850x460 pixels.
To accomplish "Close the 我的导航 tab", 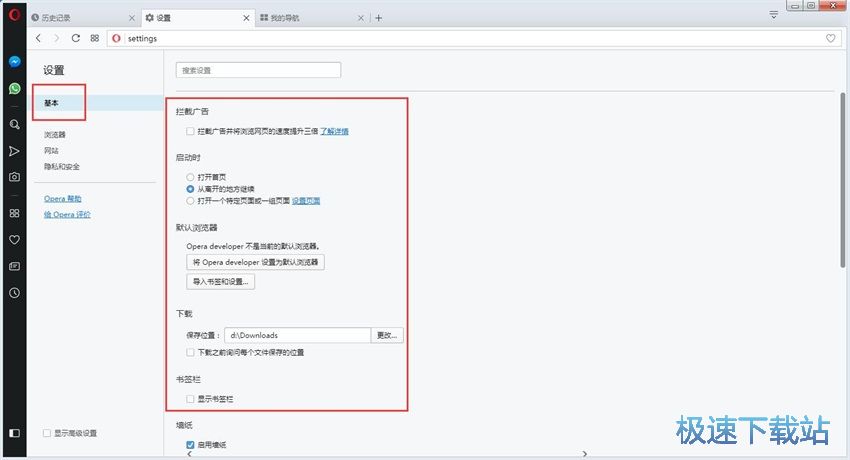I will (360, 18).
